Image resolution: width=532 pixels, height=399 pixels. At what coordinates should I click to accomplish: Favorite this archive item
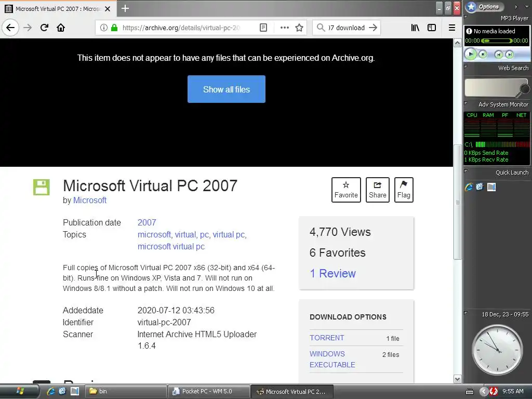[x=346, y=190]
